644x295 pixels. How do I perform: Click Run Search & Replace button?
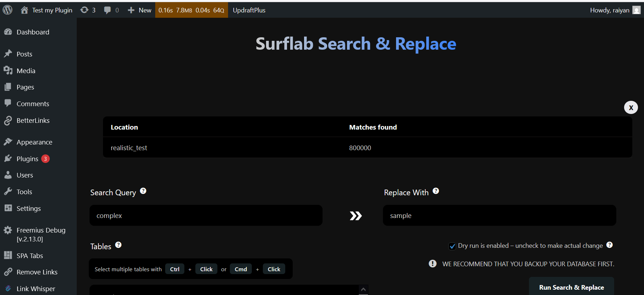[x=572, y=287]
